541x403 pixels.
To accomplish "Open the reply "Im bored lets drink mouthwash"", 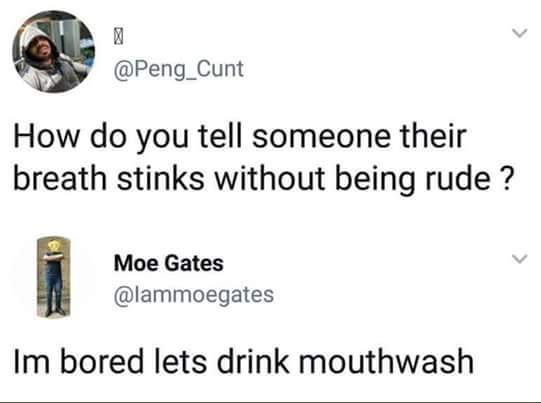I will click(x=244, y=361).
